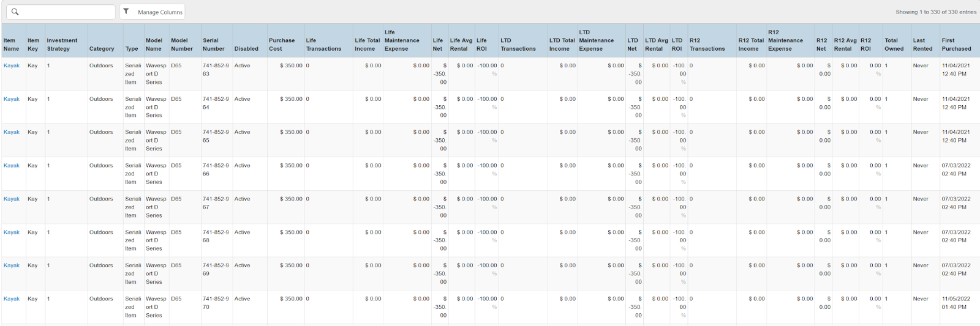Click the Disabled column header
This screenshot has height=326, width=980.
[246, 49]
